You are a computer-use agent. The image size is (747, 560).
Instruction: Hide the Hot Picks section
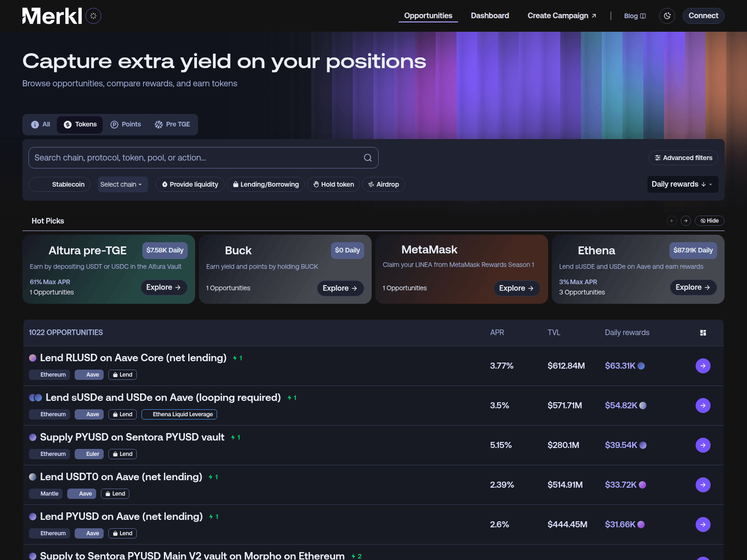[710, 221]
